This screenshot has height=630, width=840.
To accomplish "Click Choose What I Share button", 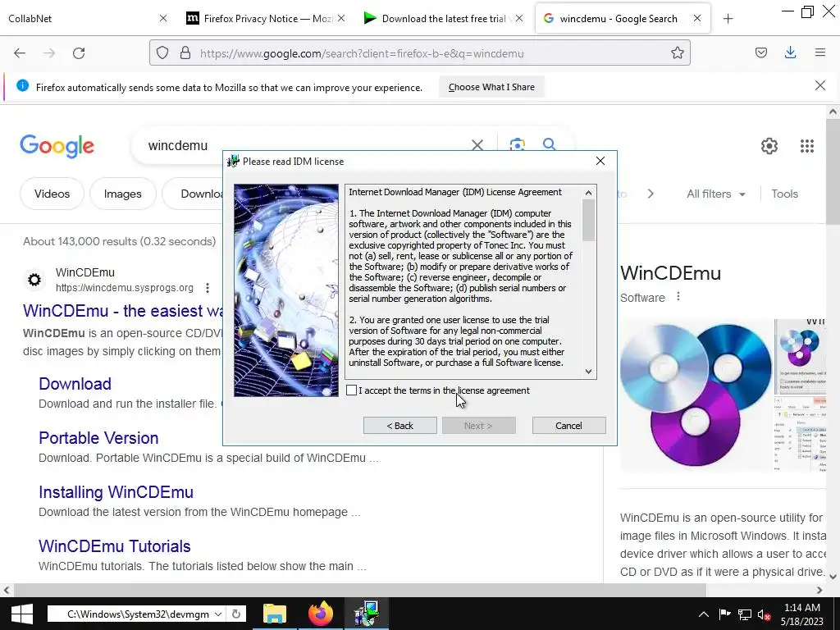I will point(491,87).
